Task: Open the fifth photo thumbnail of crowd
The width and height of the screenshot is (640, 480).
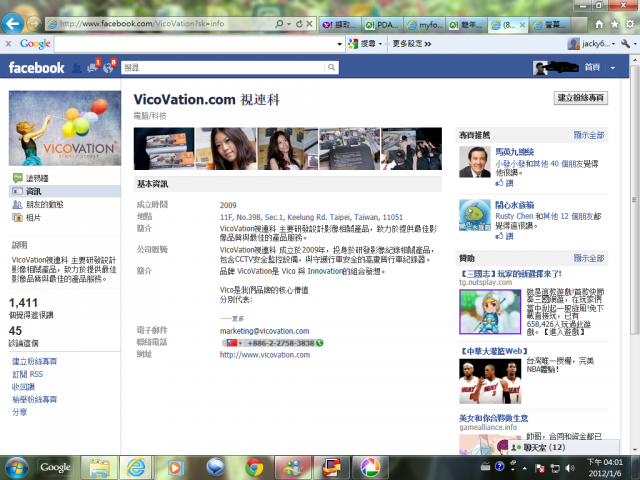Action: 411,149
